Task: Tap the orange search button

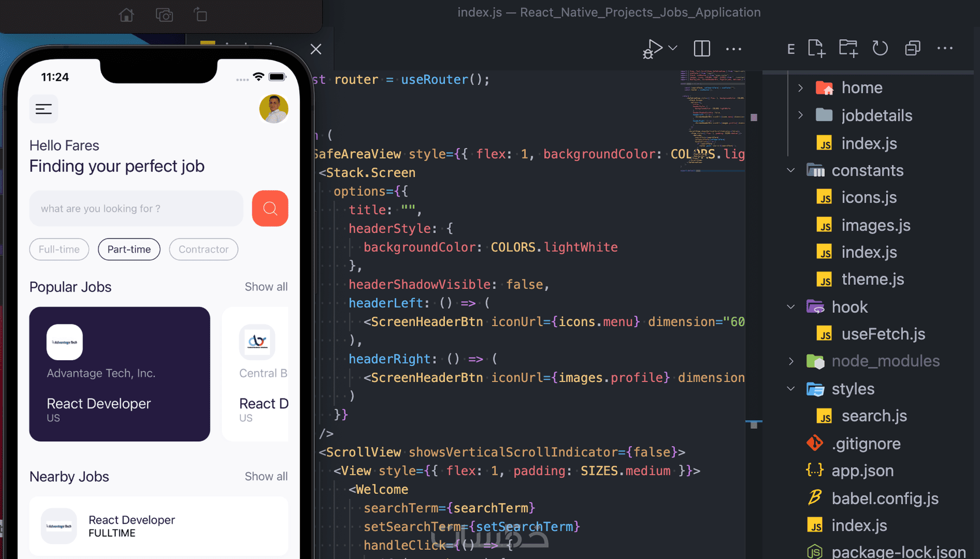Action: pyautogui.click(x=270, y=209)
